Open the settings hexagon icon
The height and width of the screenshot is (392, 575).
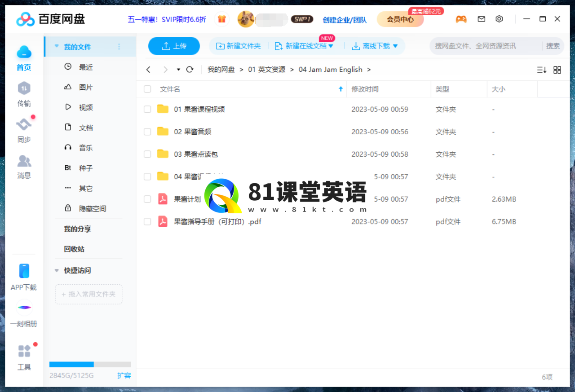[499, 19]
